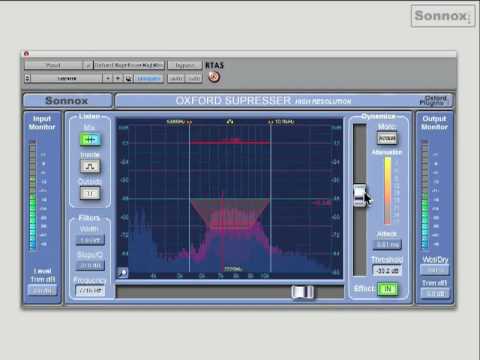Click the Wet/Dry value field

click(x=435, y=269)
